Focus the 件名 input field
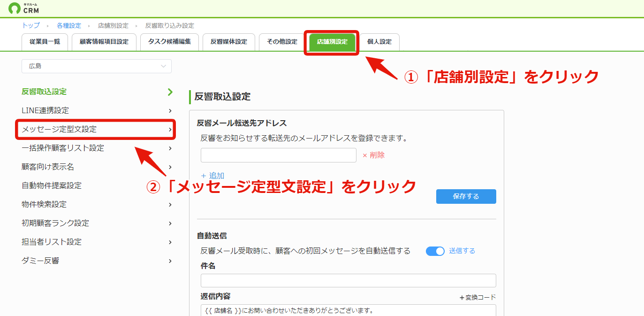This screenshot has width=644, height=316. [349, 280]
